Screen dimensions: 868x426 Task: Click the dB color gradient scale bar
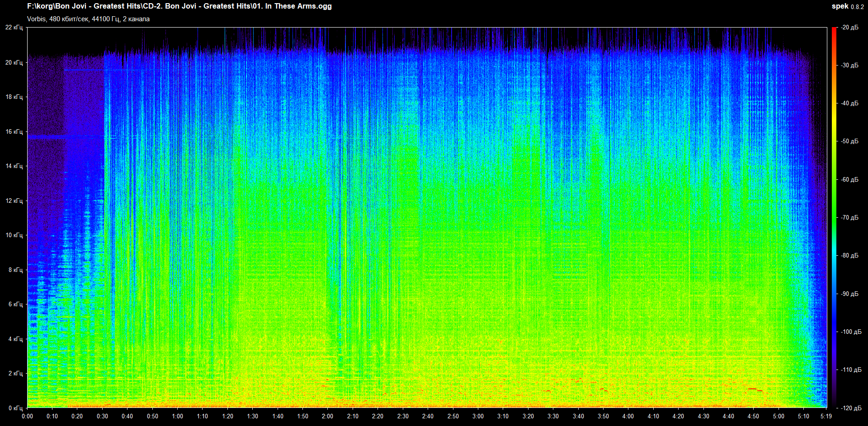click(x=834, y=217)
